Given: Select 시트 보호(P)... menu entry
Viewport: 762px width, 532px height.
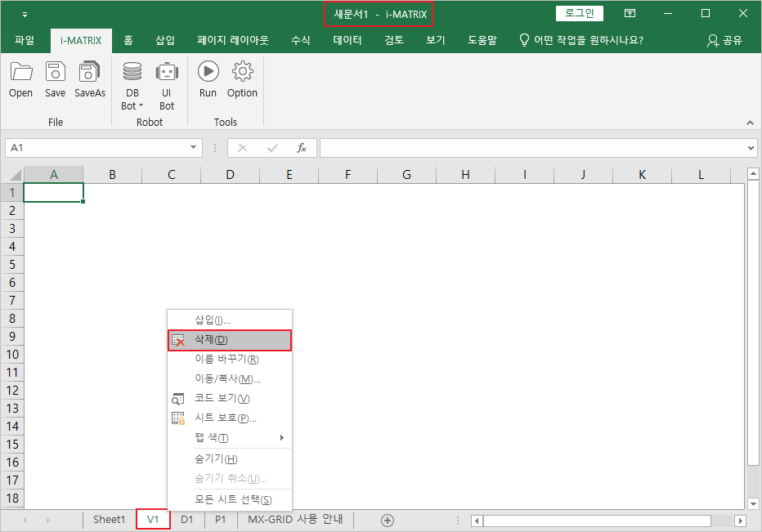Looking at the screenshot, I should click(x=230, y=418).
